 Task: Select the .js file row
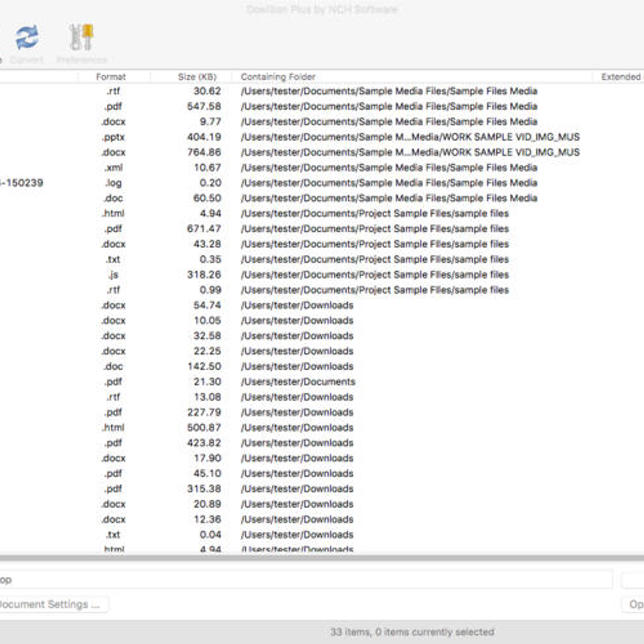tap(322, 275)
